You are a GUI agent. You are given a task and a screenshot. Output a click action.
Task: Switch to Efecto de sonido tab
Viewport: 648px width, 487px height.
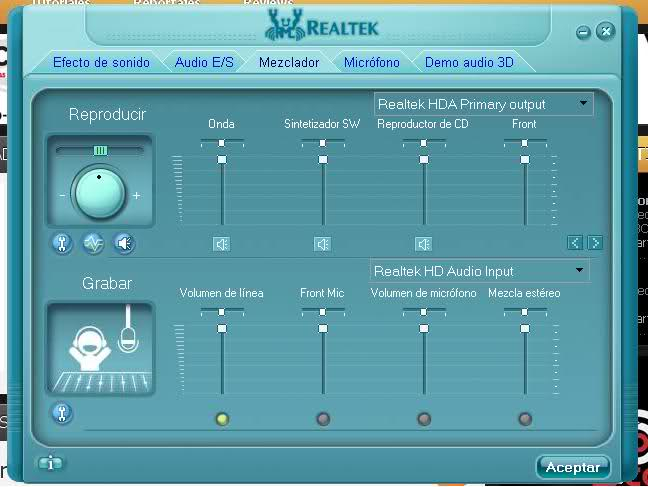pyautogui.click(x=101, y=62)
